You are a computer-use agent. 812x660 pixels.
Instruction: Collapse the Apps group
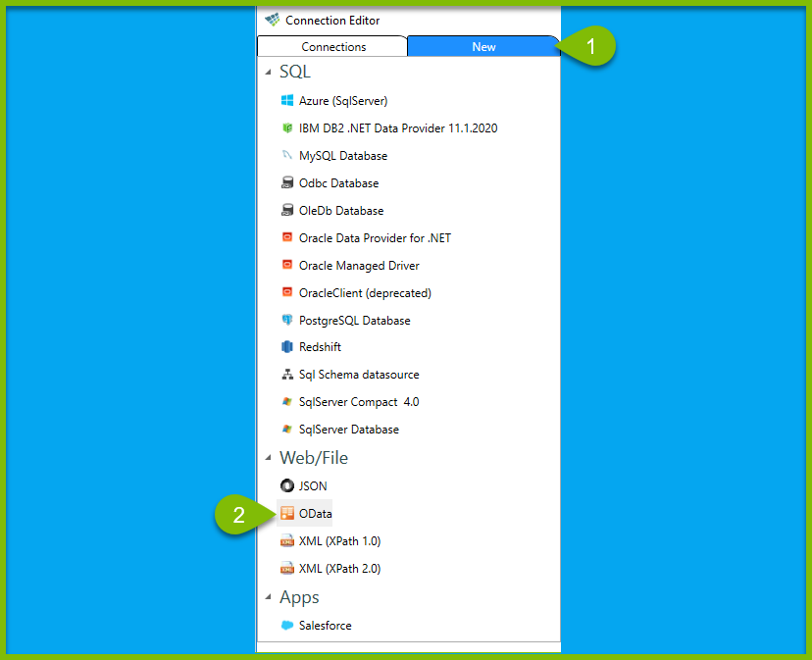click(269, 597)
